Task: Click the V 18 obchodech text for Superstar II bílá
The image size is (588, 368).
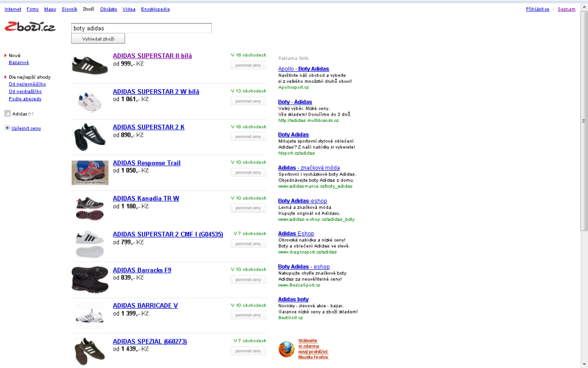Action: click(x=248, y=55)
